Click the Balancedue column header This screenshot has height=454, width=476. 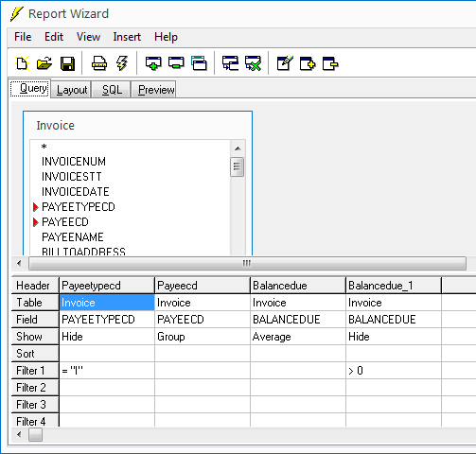[x=298, y=286]
